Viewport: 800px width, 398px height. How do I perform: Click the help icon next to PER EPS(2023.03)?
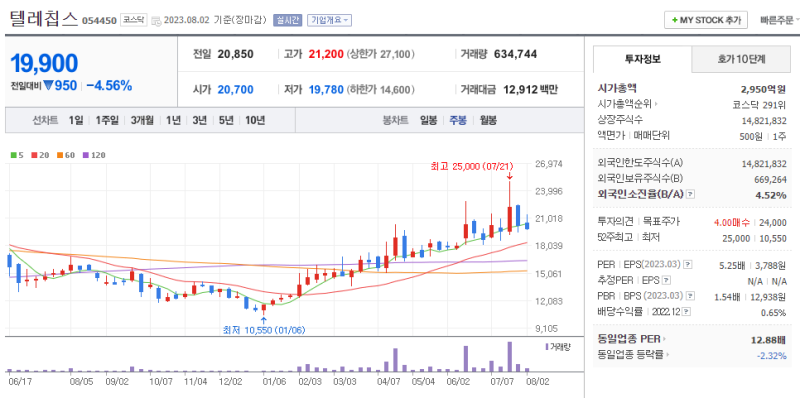click(688, 264)
